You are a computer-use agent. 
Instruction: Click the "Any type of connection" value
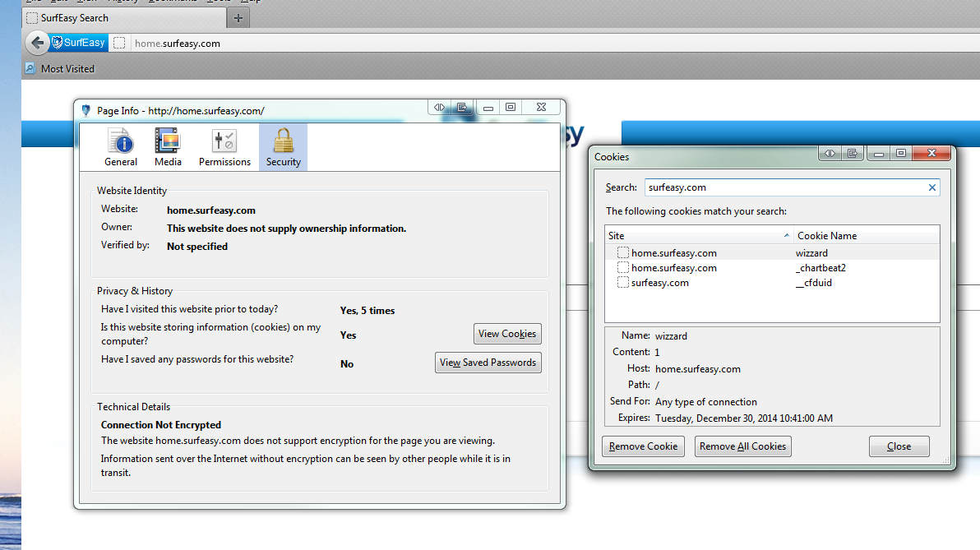tap(705, 402)
